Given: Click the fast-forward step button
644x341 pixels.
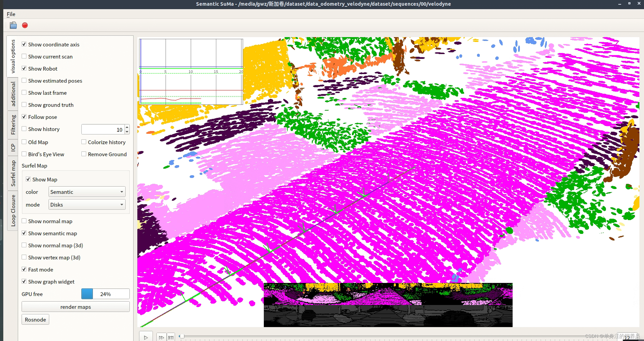Looking at the screenshot, I should pyautogui.click(x=161, y=337).
